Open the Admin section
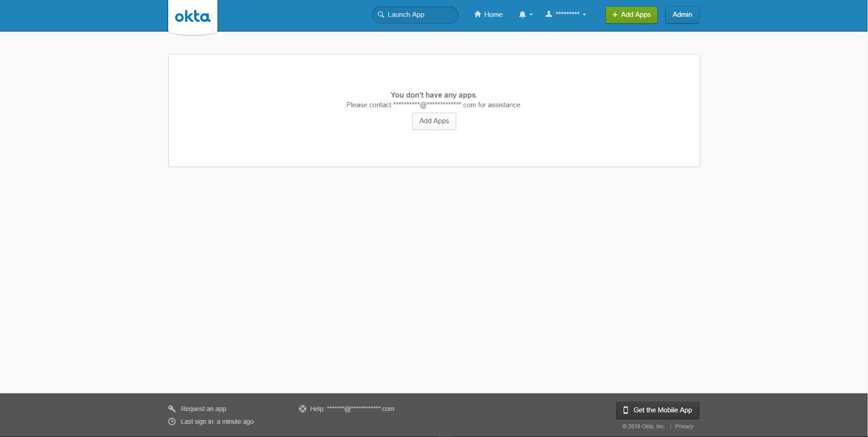The width and height of the screenshot is (868, 437). [x=682, y=15]
